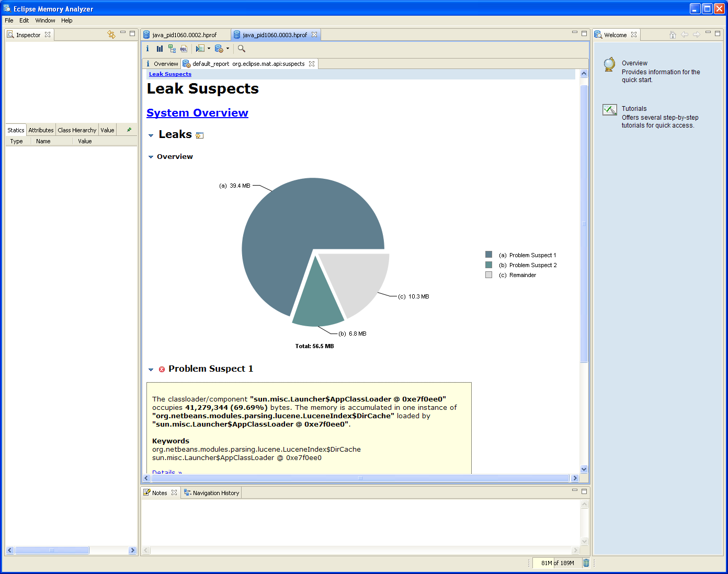
Task: Select the Class Hierarchy tab
Action: click(77, 130)
